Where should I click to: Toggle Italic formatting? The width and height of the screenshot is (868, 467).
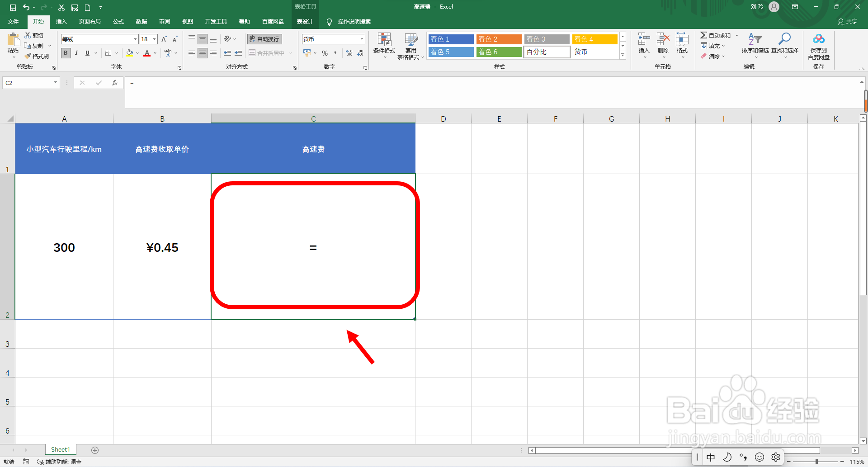tap(77, 53)
